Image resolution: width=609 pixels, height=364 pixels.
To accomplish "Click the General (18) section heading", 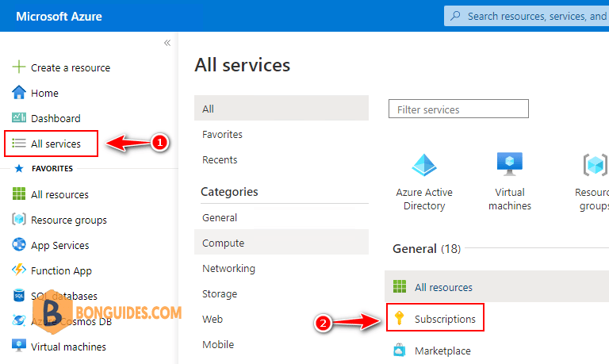I will click(427, 249).
